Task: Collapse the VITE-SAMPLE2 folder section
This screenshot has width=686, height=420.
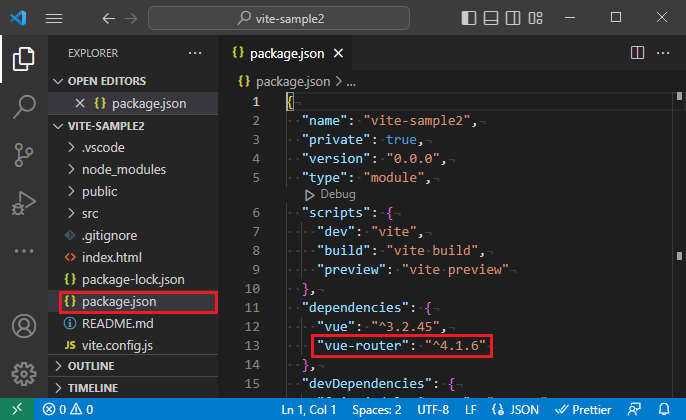Action: pyautogui.click(x=133, y=126)
